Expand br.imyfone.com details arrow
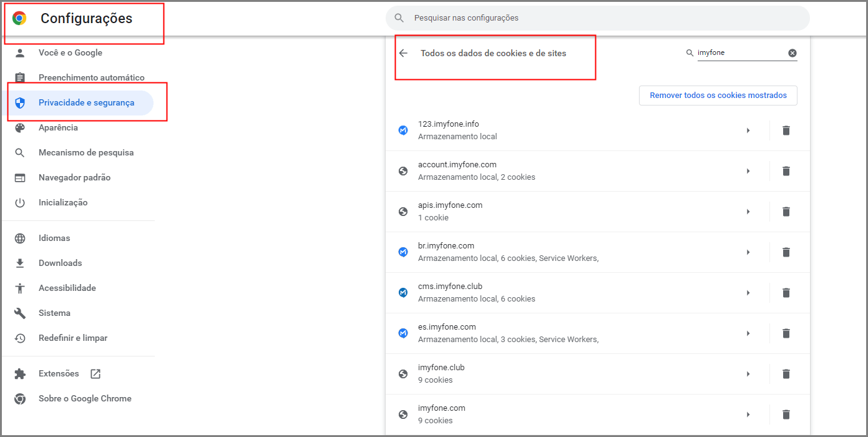Screen dimensions: 868x437 coord(748,252)
